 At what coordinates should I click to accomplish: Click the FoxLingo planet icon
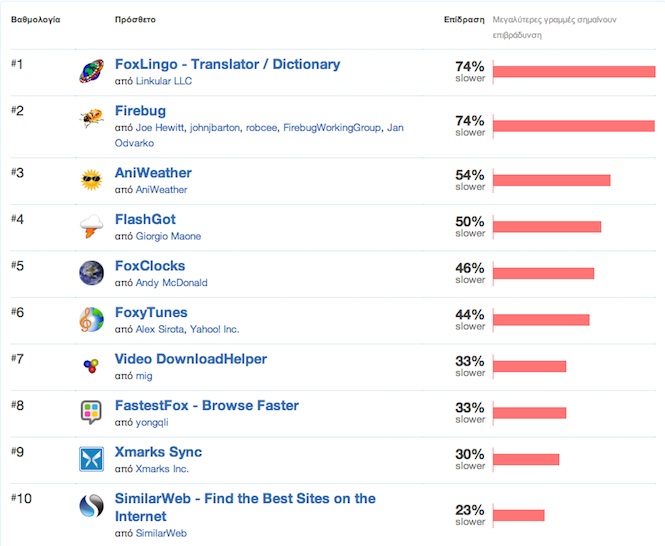tap(92, 72)
